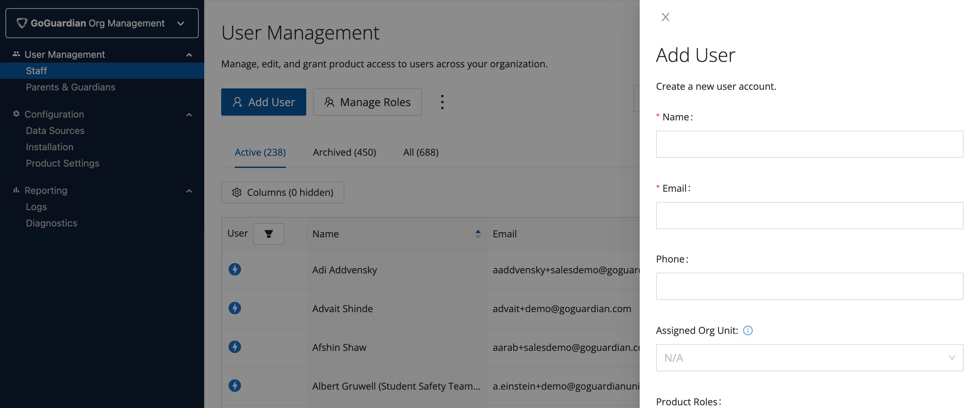Close the Add User panel with X
Viewport: 980px width, 408px height.
(x=665, y=17)
